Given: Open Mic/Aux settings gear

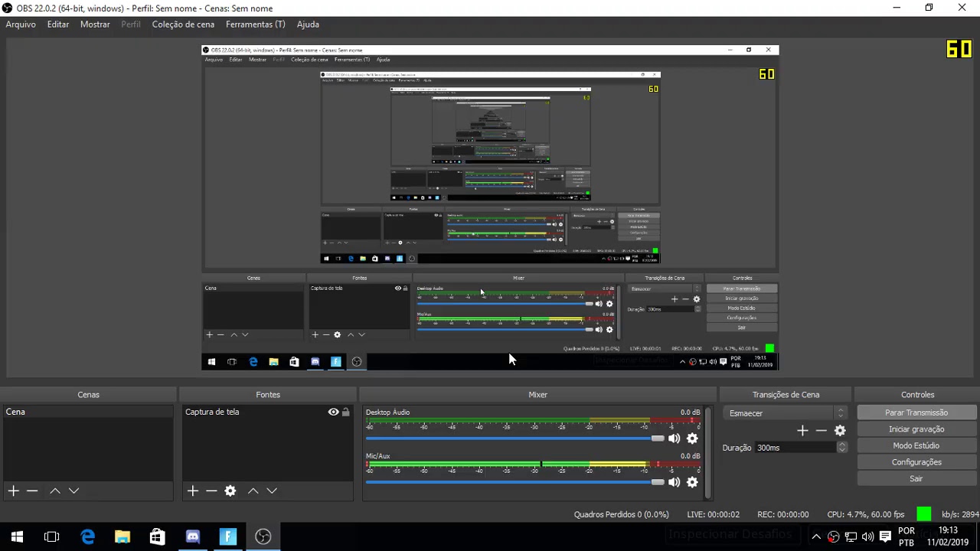Looking at the screenshot, I should click(692, 482).
